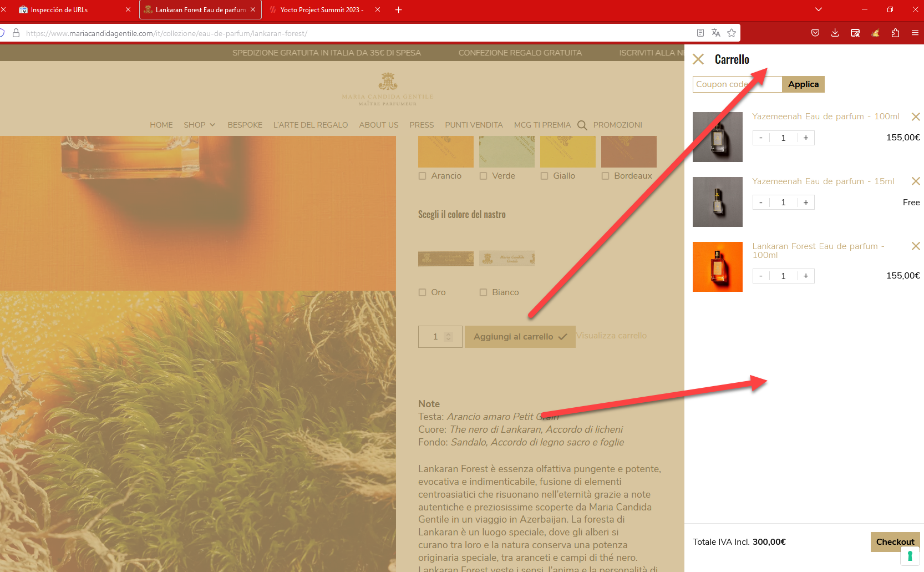Select the Verde paper swatch
Screen dimensions: 924x572
click(507, 151)
